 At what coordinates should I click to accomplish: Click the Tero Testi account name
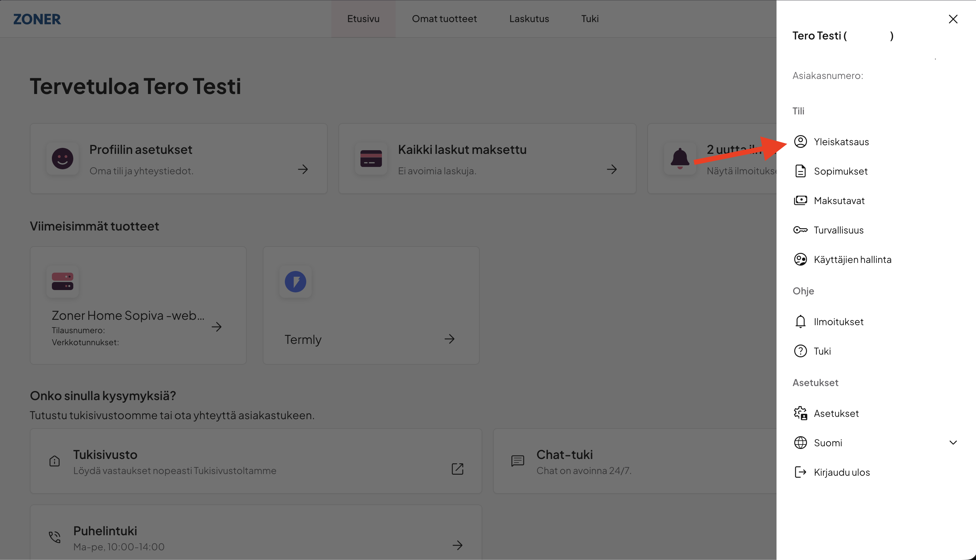coord(843,36)
